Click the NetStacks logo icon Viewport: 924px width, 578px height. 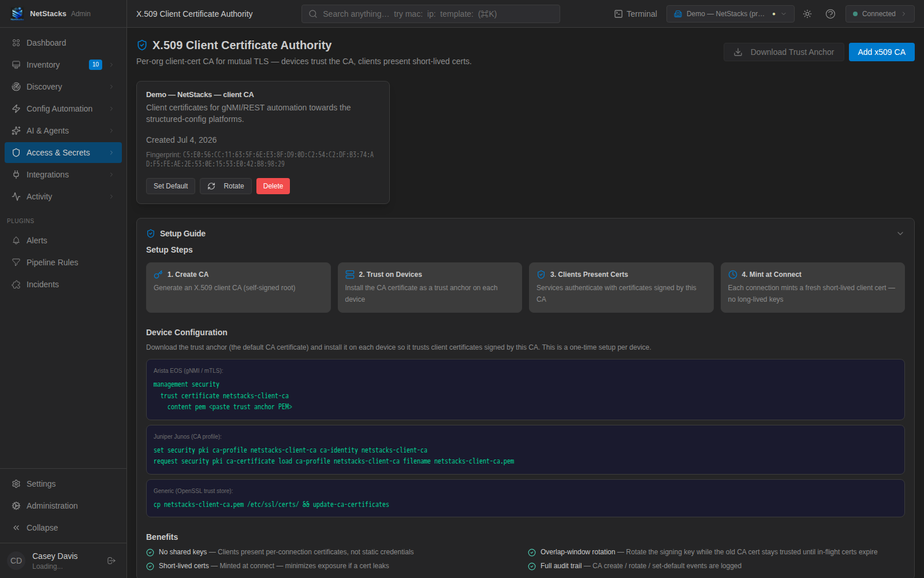pyautogui.click(x=17, y=13)
